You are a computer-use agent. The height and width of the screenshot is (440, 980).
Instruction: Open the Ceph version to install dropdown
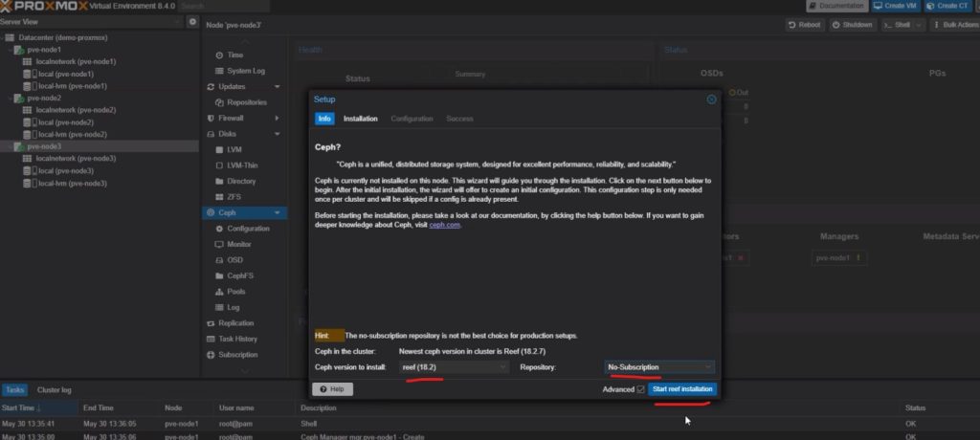tap(454, 366)
